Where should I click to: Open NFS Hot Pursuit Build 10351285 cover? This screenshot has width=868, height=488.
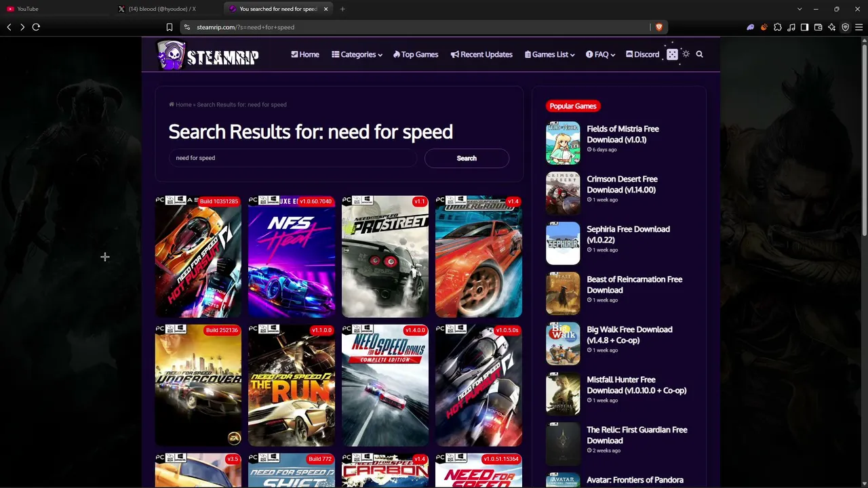(x=198, y=256)
